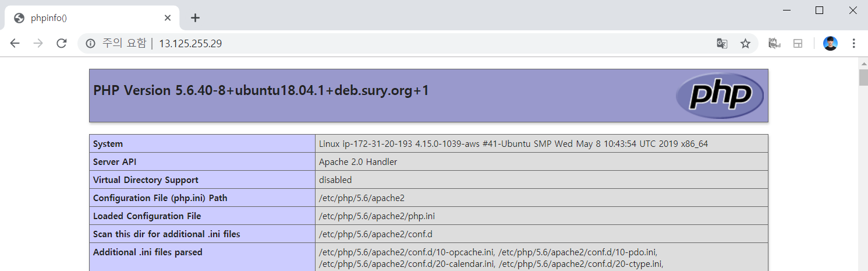This screenshot has width=868, height=271.
Task: Maximize the Chrome window
Action: (x=819, y=10)
